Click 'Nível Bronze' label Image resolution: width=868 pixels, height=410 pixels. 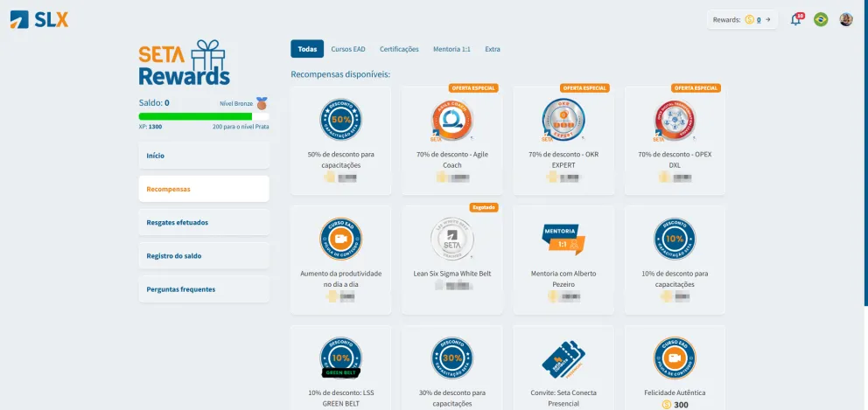[x=236, y=103]
